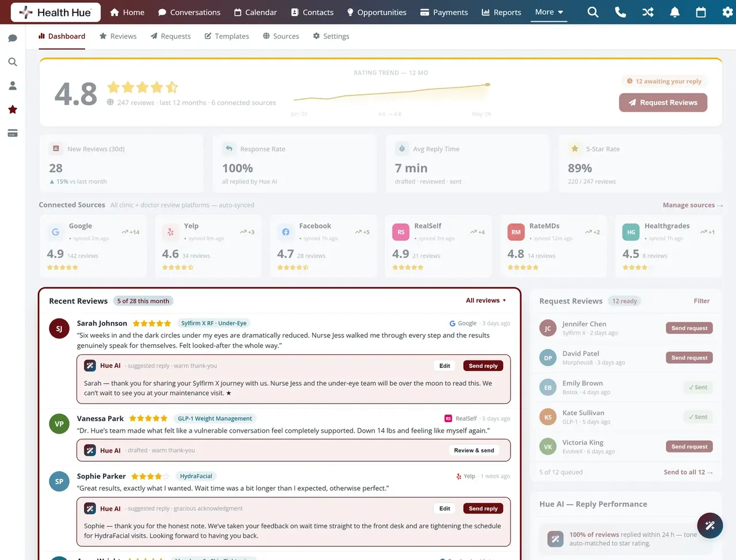Click the Facebook source card icon
Viewport: 736px width, 560px height.
coord(286,232)
